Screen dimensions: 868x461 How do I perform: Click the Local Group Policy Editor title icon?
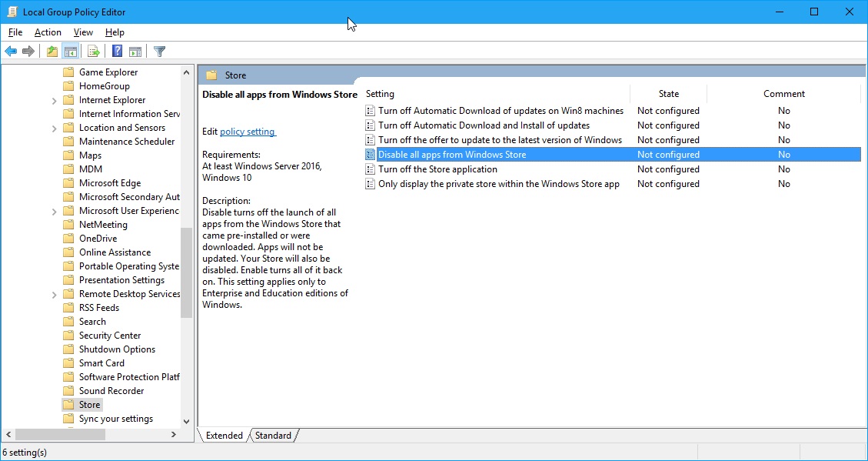pyautogui.click(x=12, y=12)
